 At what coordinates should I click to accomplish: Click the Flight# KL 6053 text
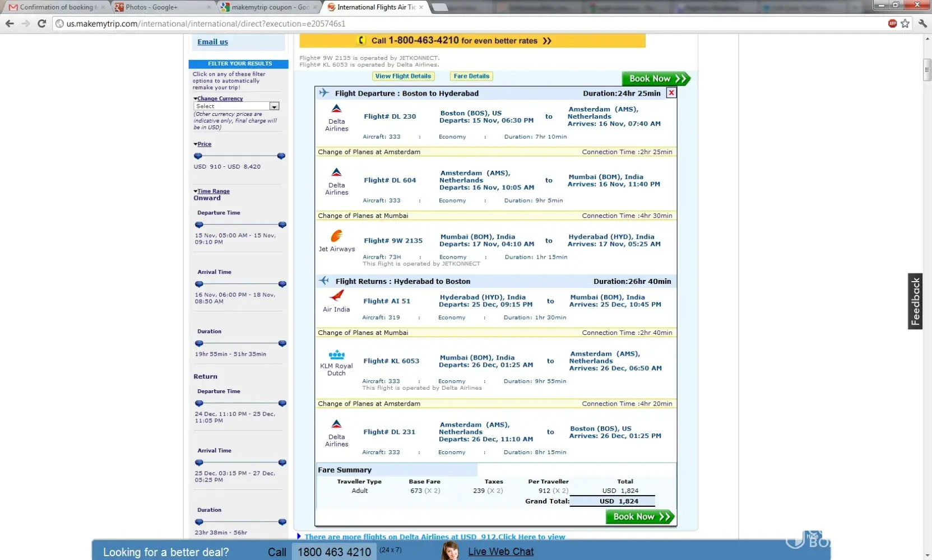[391, 361]
